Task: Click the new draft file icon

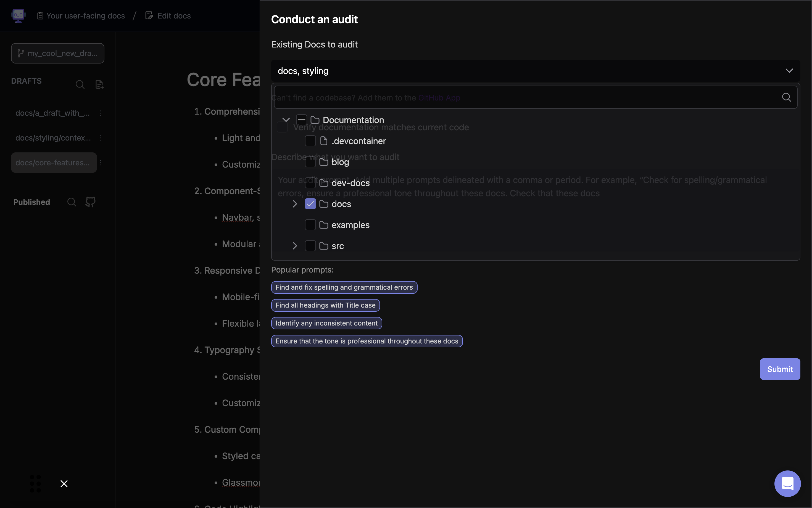Action: point(99,84)
